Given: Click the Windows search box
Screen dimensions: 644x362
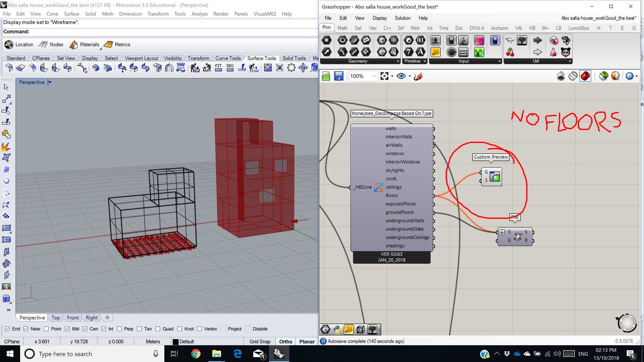Looking at the screenshot, I should [92, 354].
